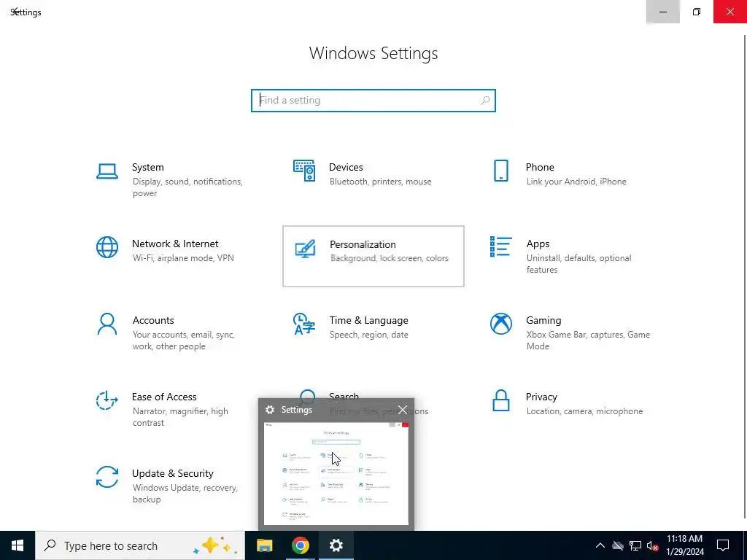Open the Ease of Access icon
Screen dimensions: 747x560
(107, 400)
